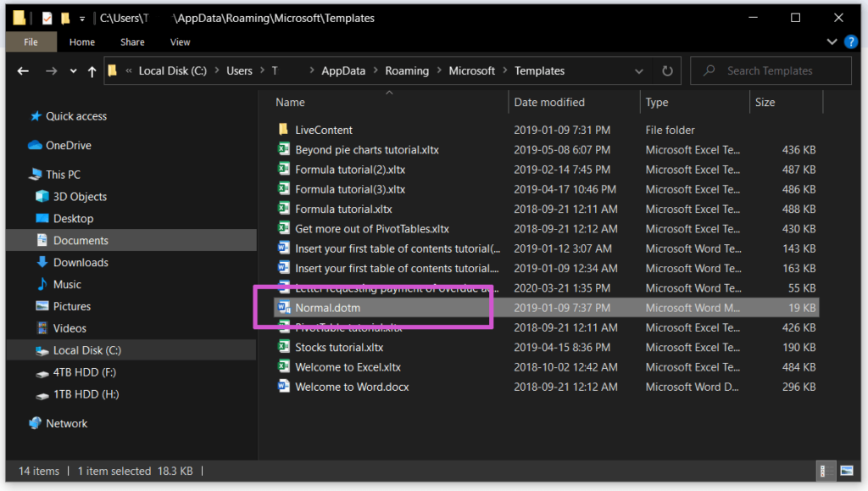Viewport: 868px width, 491px height.
Task: Open the address bar history dropdown
Action: tap(639, 71)
